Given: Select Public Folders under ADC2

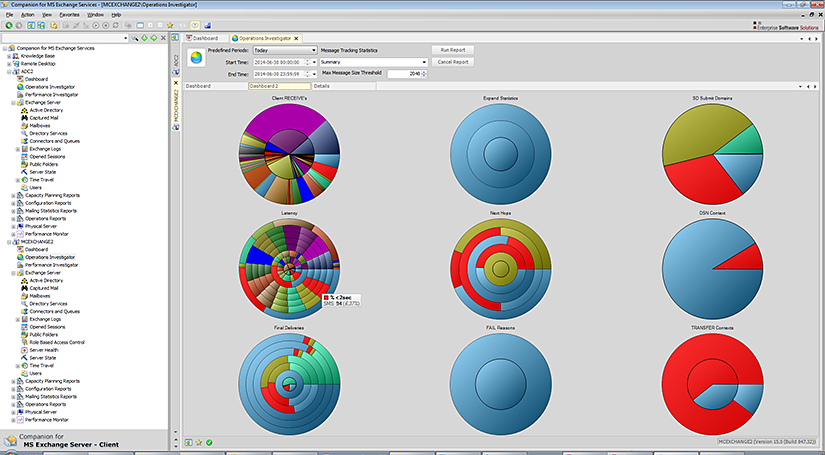Looking at the screenshot, I should [43, 164].
